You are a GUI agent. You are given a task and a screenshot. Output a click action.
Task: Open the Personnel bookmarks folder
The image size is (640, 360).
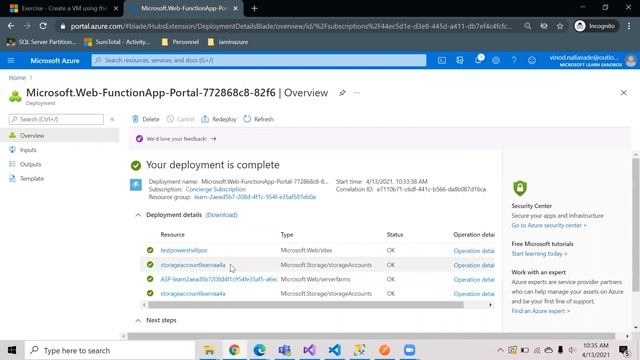pos(180,42)
